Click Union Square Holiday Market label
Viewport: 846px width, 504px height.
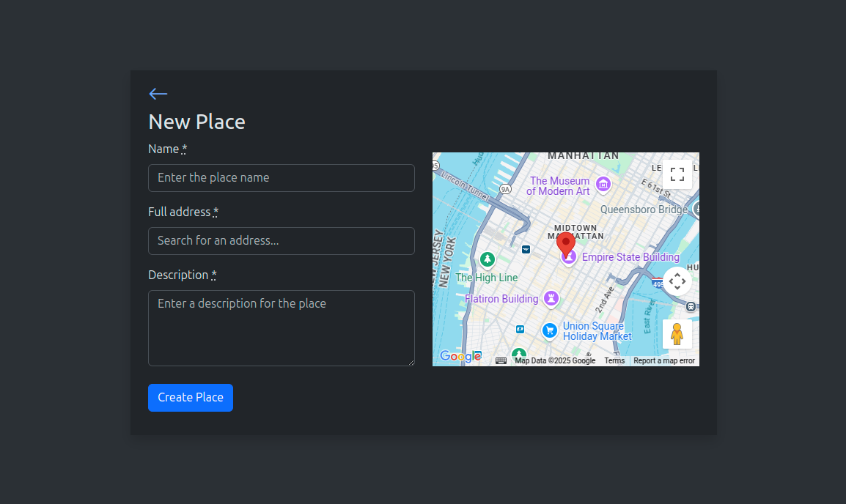pos(597,331)
